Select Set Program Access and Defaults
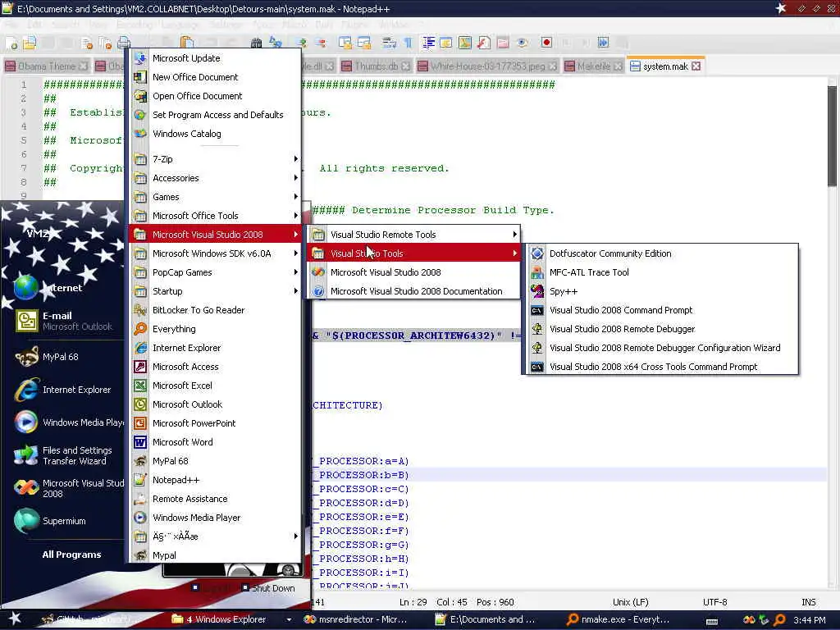Screen dimensions: 840x630 coord(214,115)
